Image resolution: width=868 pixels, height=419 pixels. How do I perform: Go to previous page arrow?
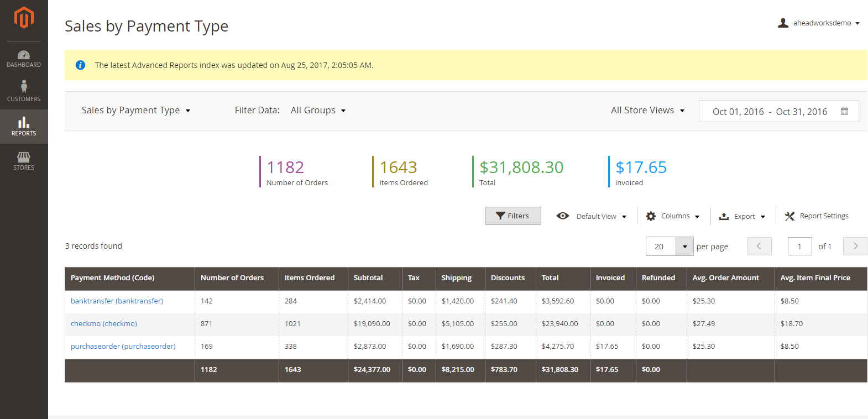coord(759,247)
